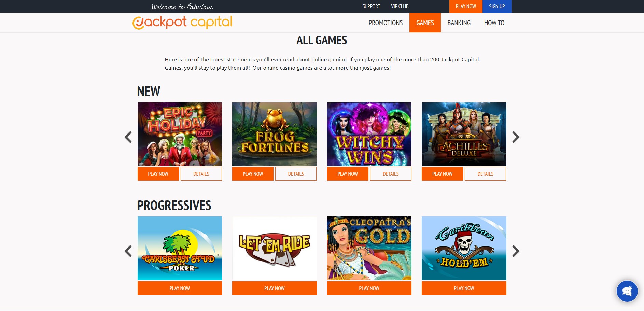Advance the Progressives carousel forward

tap(516, 251)
